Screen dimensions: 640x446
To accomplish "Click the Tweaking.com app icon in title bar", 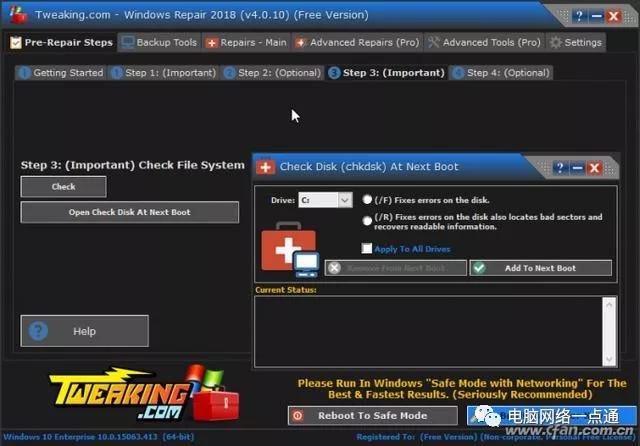I will click(18, 16).
